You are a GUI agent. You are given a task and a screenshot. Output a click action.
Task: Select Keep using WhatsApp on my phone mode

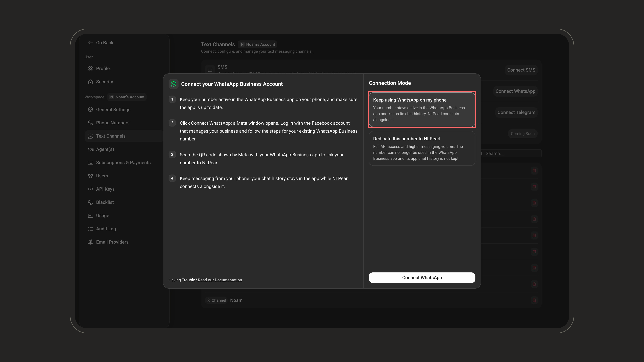422,109
